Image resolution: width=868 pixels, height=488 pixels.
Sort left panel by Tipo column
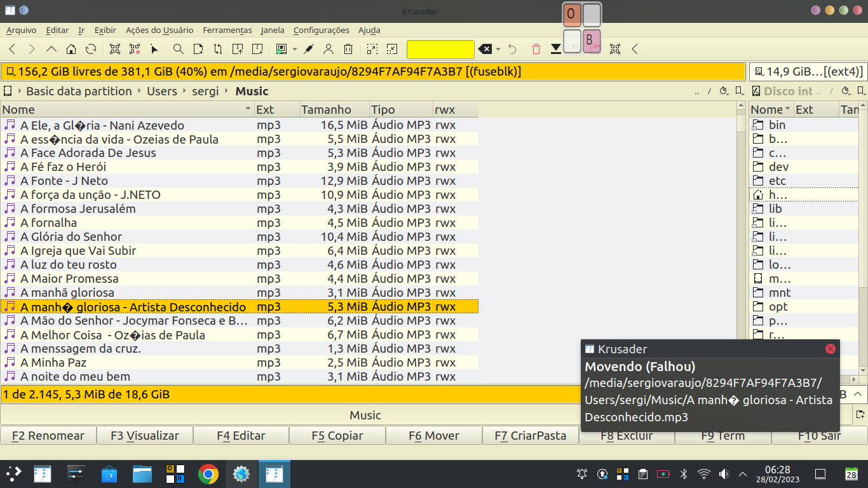(x=401, y=110)
